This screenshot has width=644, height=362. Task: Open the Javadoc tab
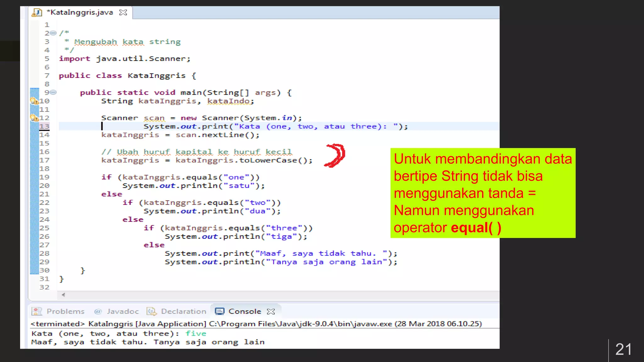click(122, 311)
